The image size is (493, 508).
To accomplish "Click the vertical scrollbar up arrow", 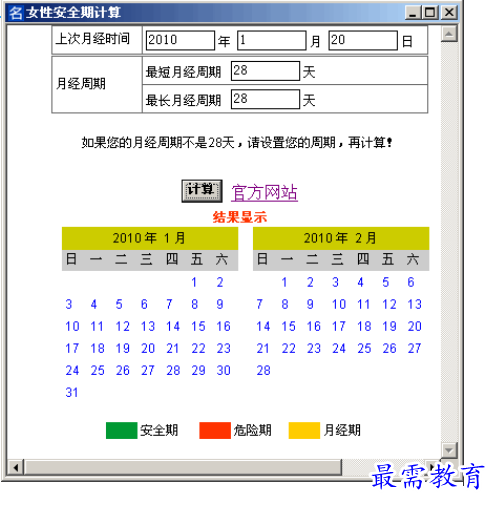I will point(449,34).
